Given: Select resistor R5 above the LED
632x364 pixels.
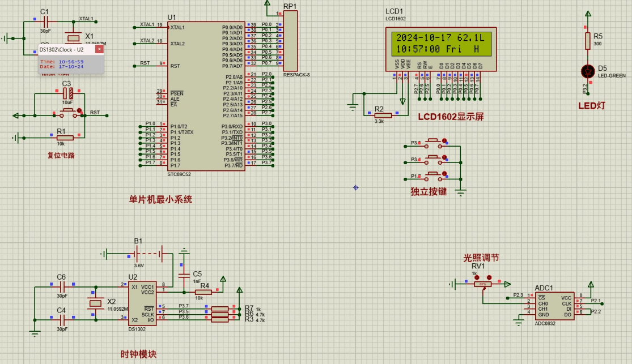Looking at the screenshot, I should (588, 40).
